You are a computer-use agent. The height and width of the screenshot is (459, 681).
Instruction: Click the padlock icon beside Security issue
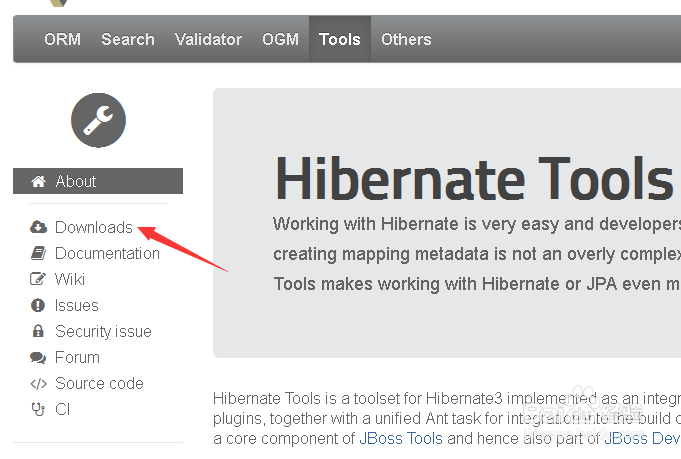pos(39,331)
